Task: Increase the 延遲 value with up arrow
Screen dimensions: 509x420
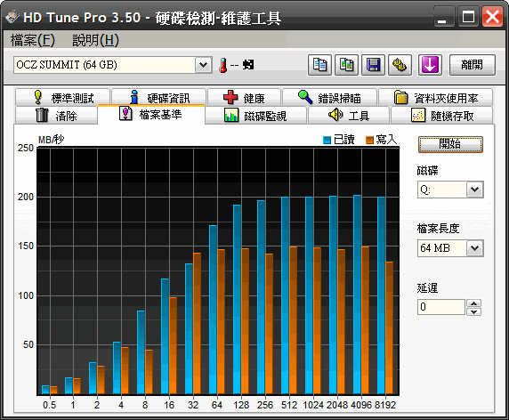Action: [x=474, y=303]
